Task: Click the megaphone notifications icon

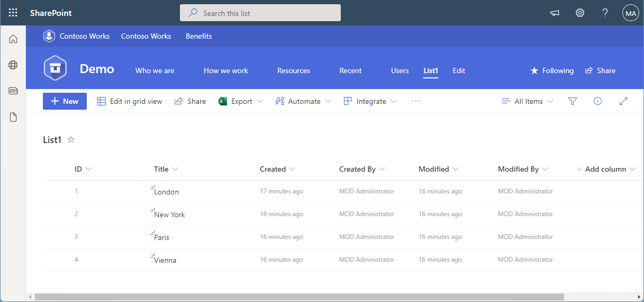Action: point(555,13)
